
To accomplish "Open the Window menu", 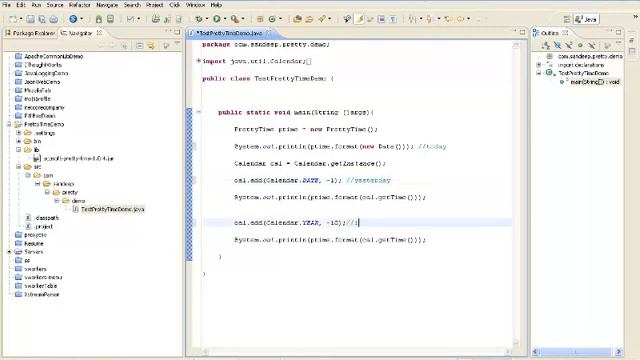I will (195, 5).
